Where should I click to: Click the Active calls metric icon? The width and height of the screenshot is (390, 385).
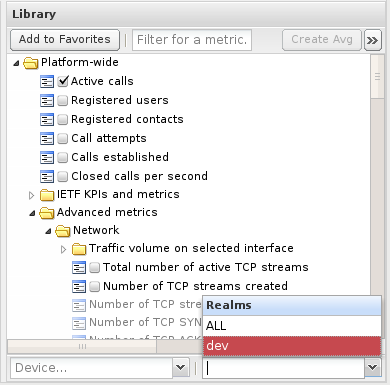(47, 81)
